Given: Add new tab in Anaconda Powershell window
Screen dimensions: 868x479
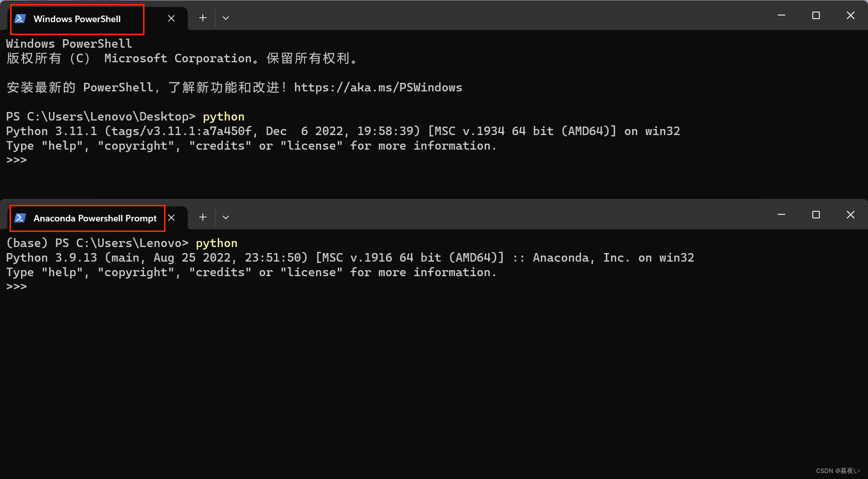Looking at the screenshot, I should (203, 217).
